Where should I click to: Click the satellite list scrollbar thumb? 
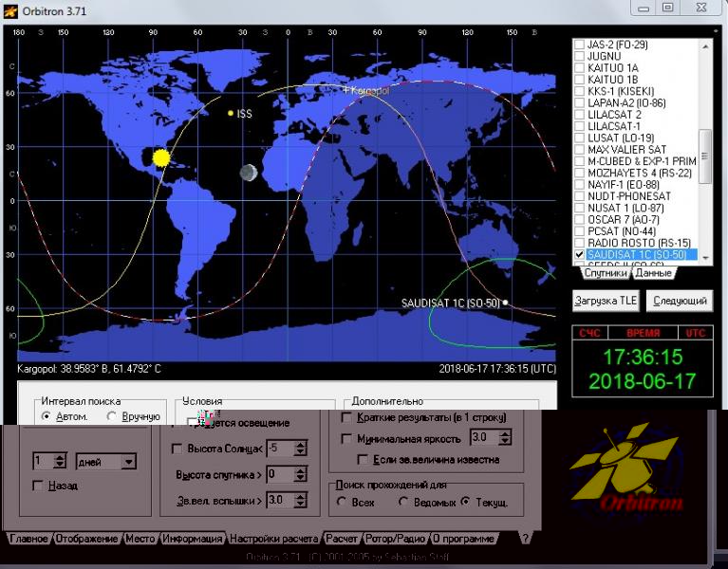click(704, 156)
